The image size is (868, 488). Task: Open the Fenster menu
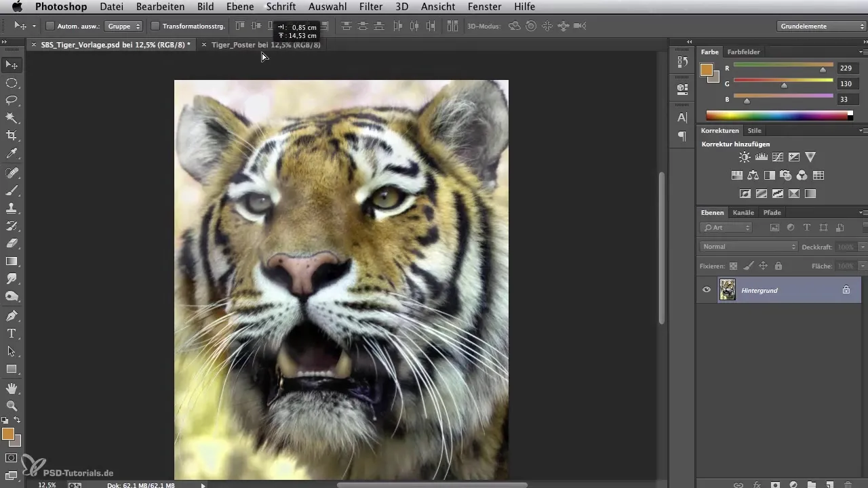click(484, 7)
